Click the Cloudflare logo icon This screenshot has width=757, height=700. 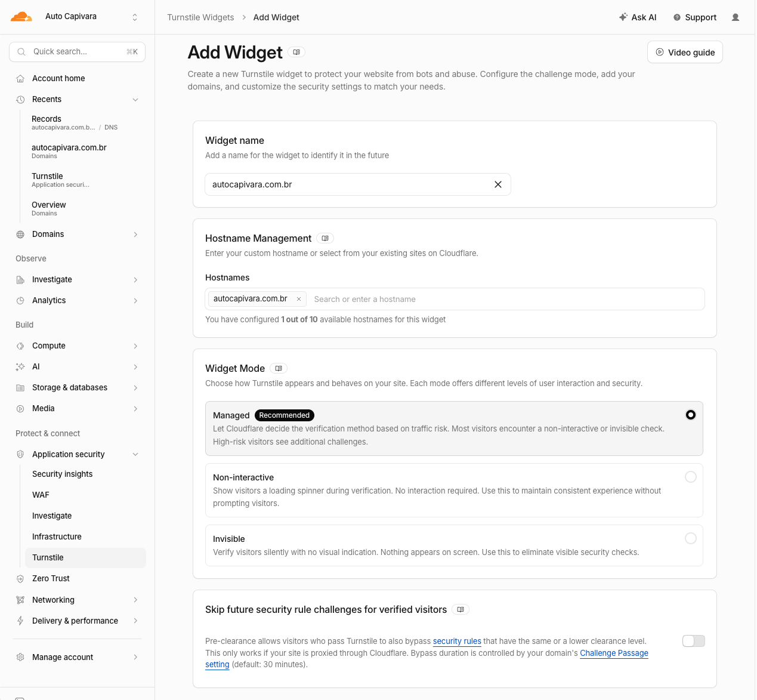[x=21, y=17]
